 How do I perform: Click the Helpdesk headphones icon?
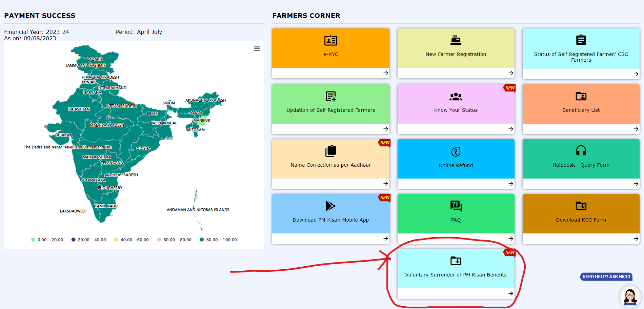[581, 150]
